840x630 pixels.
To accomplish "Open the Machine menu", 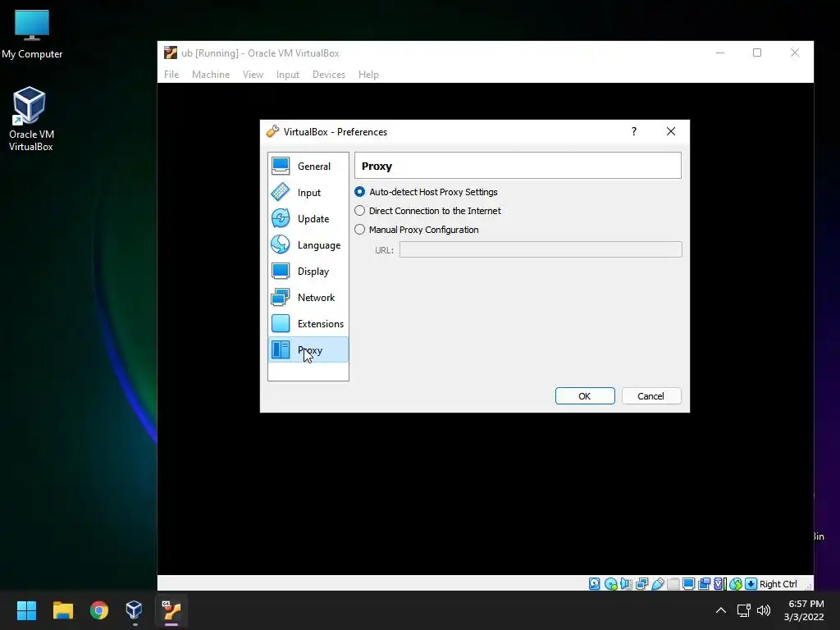I will (x=211, y=75).
